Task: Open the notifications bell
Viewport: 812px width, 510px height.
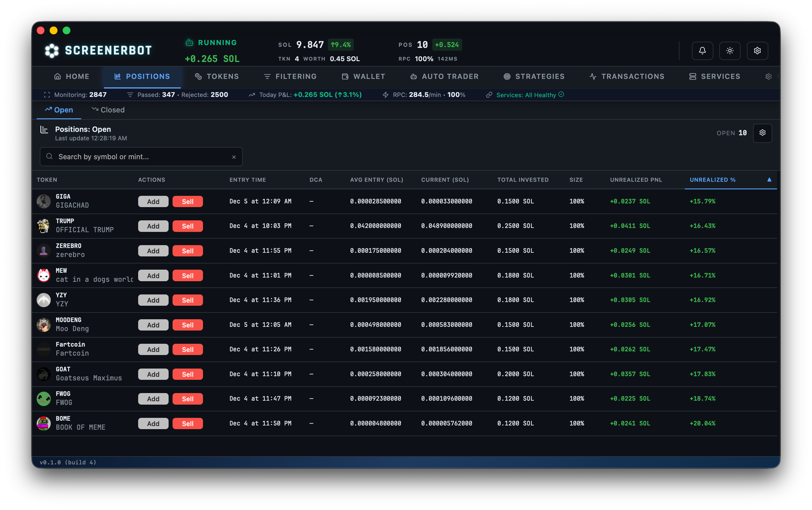Action: tap(703, 50)
